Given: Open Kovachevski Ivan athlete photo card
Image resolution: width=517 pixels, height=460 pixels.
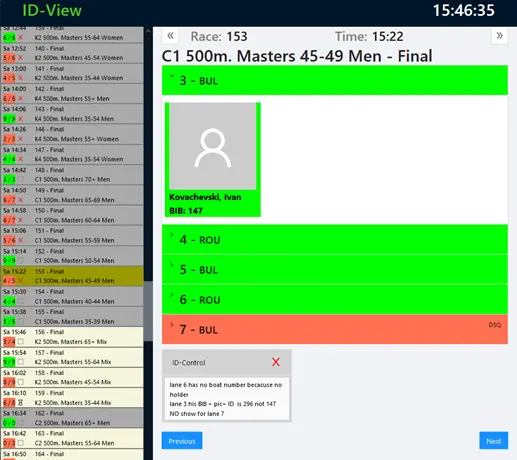Looking at the screenshot, I should click(x=213, y=160).
